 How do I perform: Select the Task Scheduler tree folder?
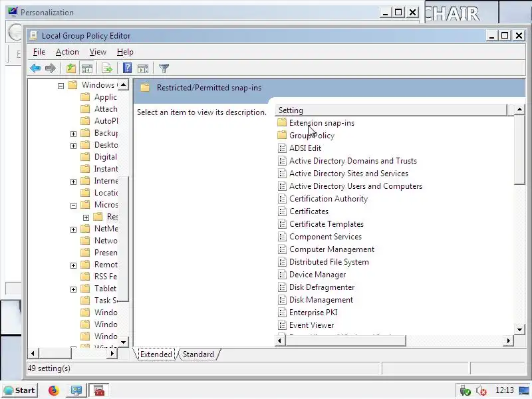(x=99, y=301)
